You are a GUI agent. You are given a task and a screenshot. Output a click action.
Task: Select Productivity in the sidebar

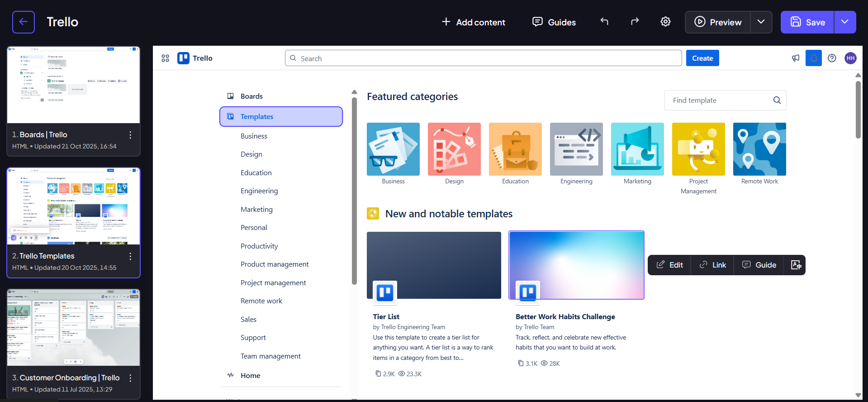[x=259, y=246]
